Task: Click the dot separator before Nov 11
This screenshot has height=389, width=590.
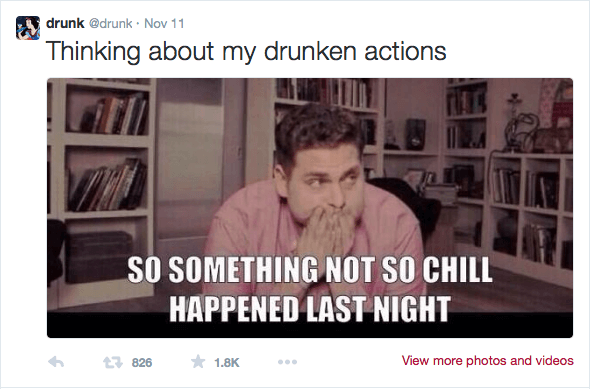Action: 138,24
